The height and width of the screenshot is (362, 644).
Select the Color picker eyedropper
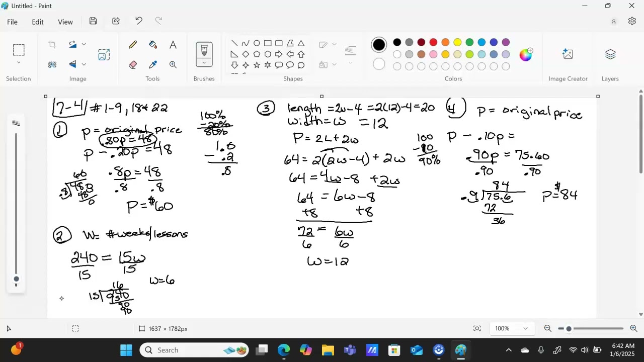pos(153,64)
